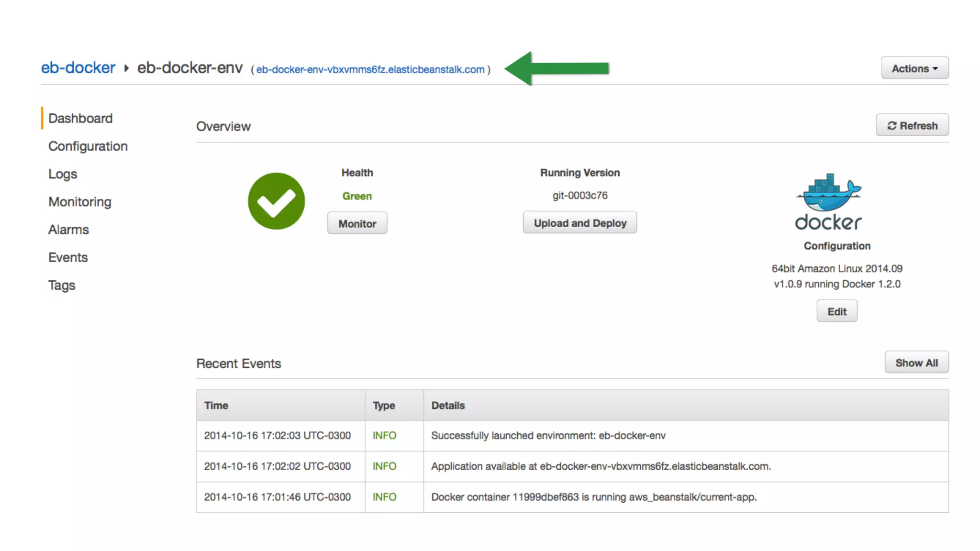Open the Logs section
980x551 pixels.
tap(63, 174)
